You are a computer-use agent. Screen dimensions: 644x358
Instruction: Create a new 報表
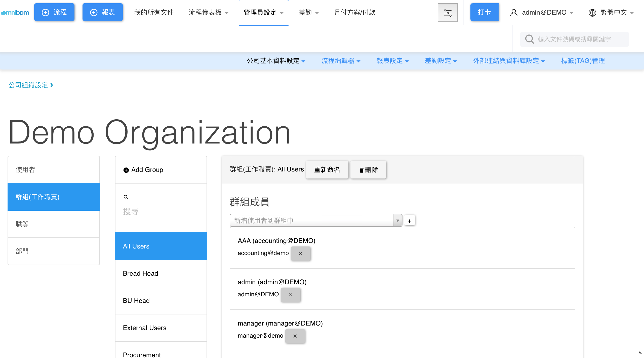point(103,12)
